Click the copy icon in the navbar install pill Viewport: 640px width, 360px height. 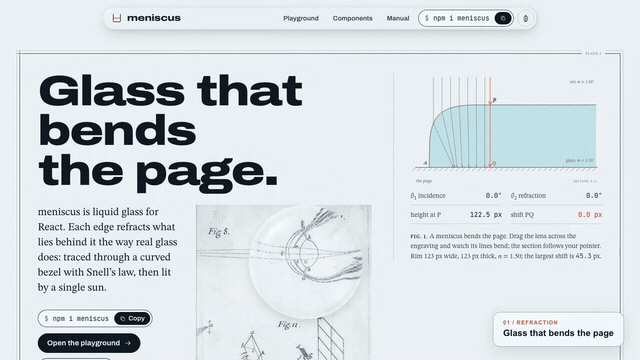coord(503,18)
